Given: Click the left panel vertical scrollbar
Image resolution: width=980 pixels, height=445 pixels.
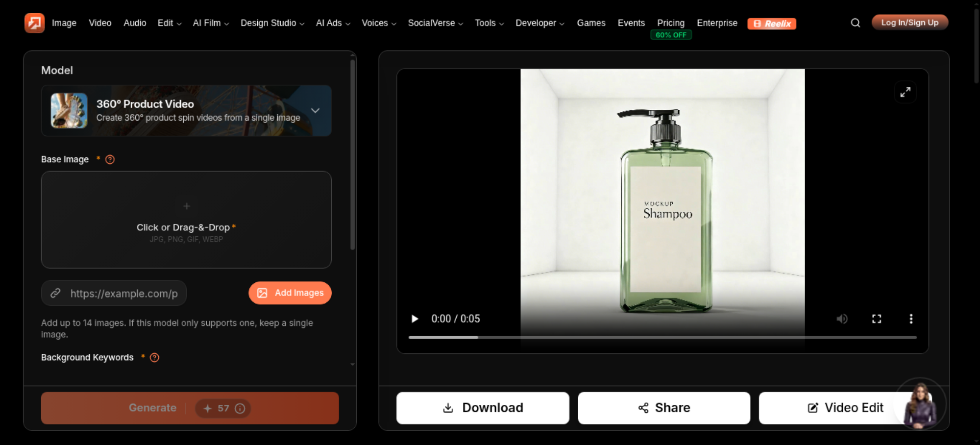Looking at the screenshot, I should click(352, 154).
